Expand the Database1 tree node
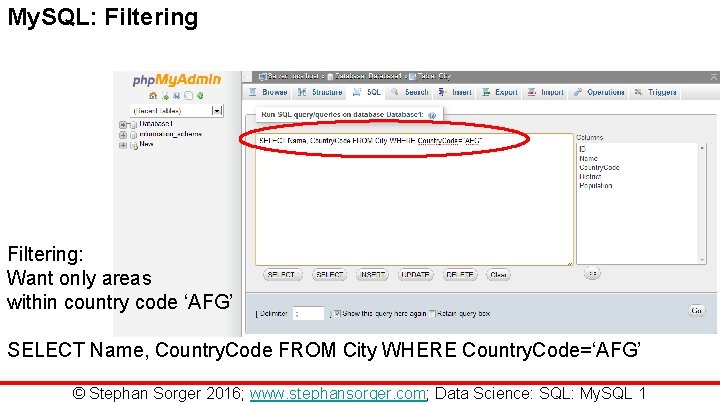720x405 pixels. coord(123,124)
